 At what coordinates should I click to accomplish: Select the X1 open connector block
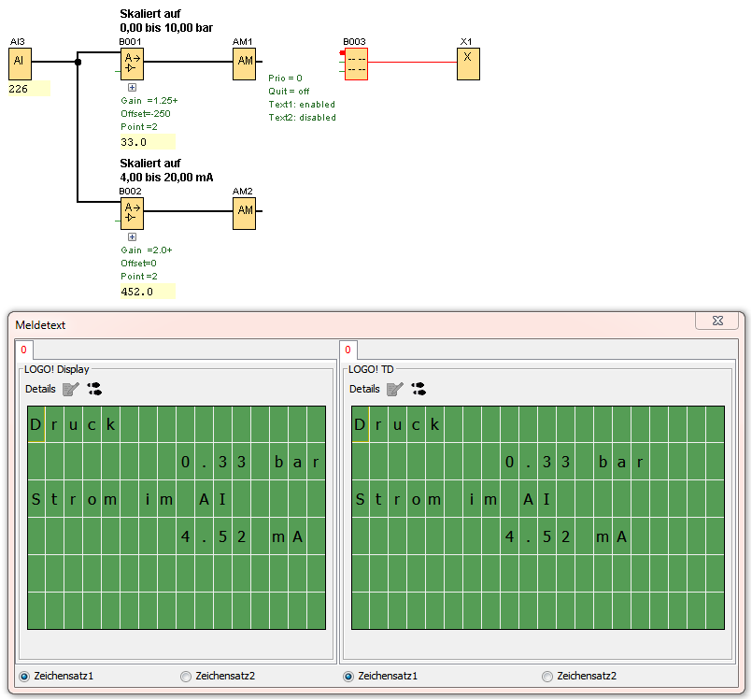pyautogui.click(x=468, y=64)
